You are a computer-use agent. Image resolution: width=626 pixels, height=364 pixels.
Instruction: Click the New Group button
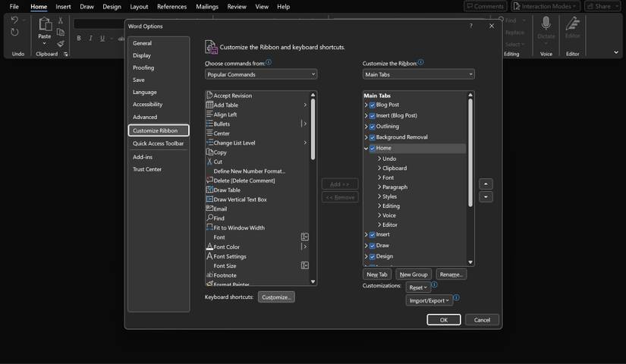[414, 275]
